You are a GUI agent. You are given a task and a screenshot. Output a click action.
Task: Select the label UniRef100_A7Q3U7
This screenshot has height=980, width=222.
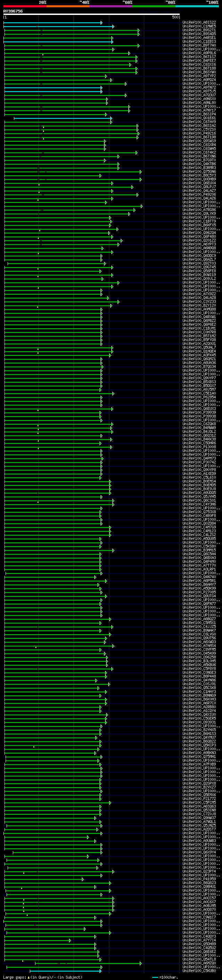tap(199, 95)
